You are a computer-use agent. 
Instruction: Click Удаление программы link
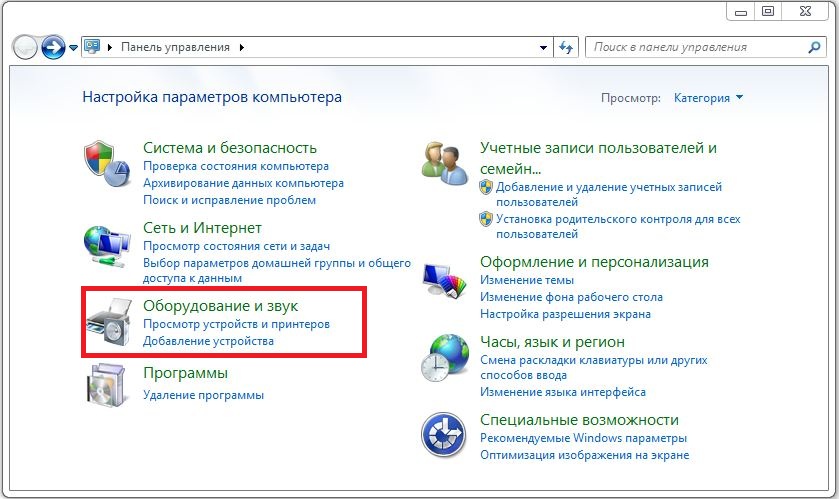tap(203, 395)
